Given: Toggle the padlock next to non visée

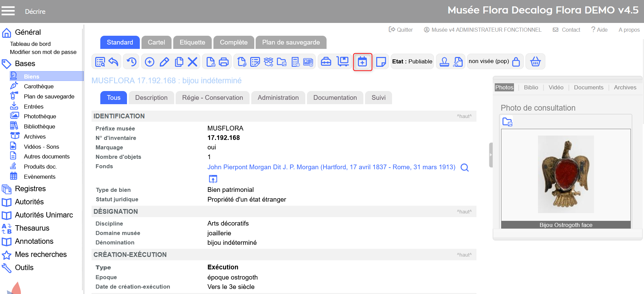Looking at the screenshot, I should point(516,62).
